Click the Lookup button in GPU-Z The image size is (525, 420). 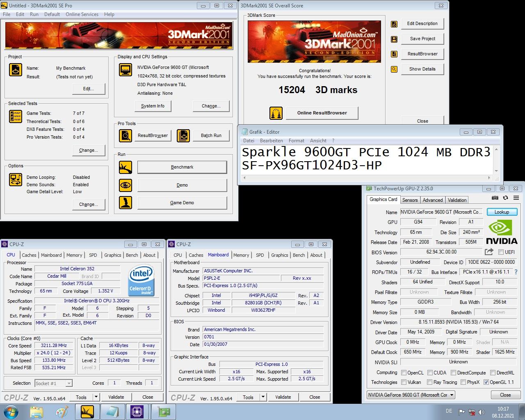pos(502,212)
